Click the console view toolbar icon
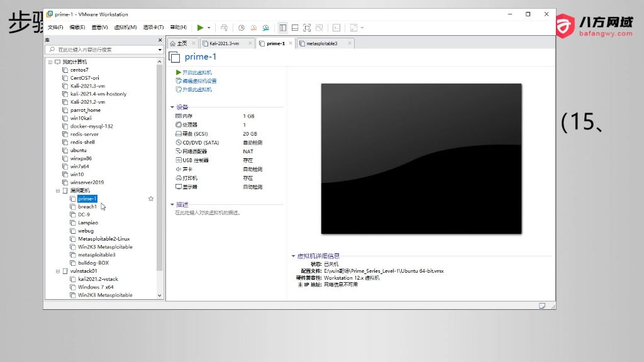This screenshot has width=644, height=362. [x=336, y=28]
